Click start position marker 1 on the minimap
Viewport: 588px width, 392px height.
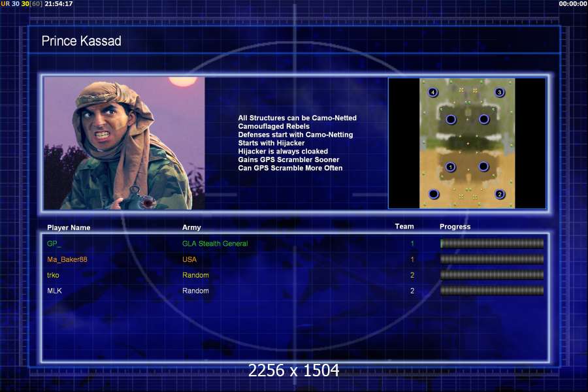tap(450, 167)
